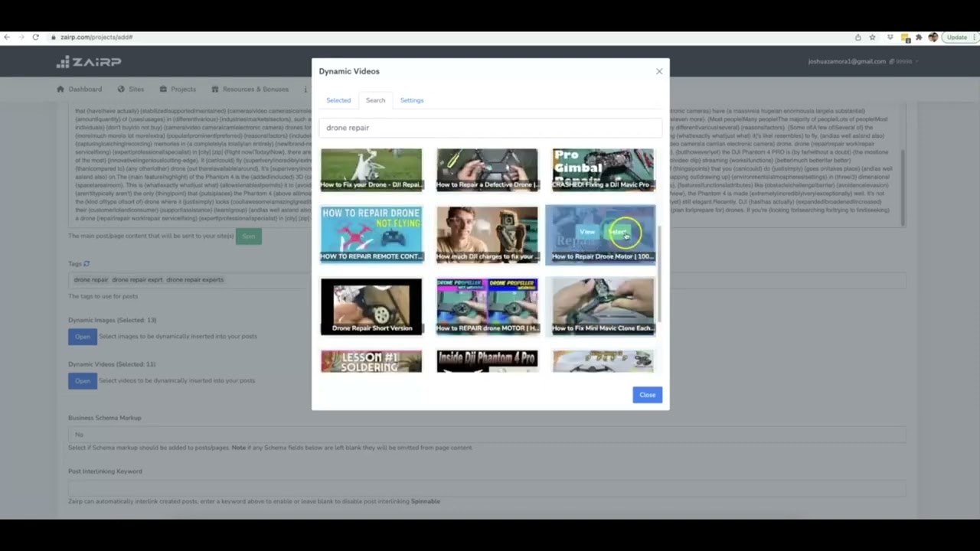Click the Dashboard home icon
The height and width of the screenshot is (551, 980).
pos(60,90)
